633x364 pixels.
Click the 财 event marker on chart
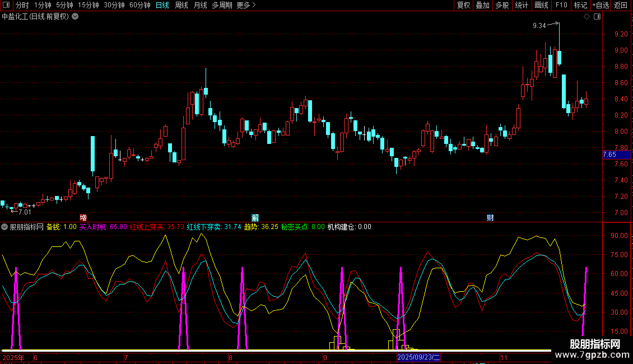(490, 217)
